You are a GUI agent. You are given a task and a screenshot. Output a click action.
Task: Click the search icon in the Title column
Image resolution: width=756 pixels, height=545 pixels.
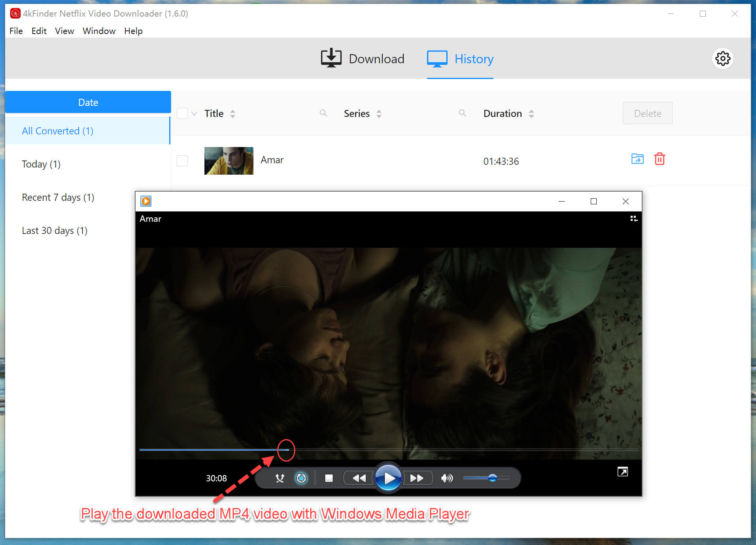pyautogui.click(x=323, y=113)
